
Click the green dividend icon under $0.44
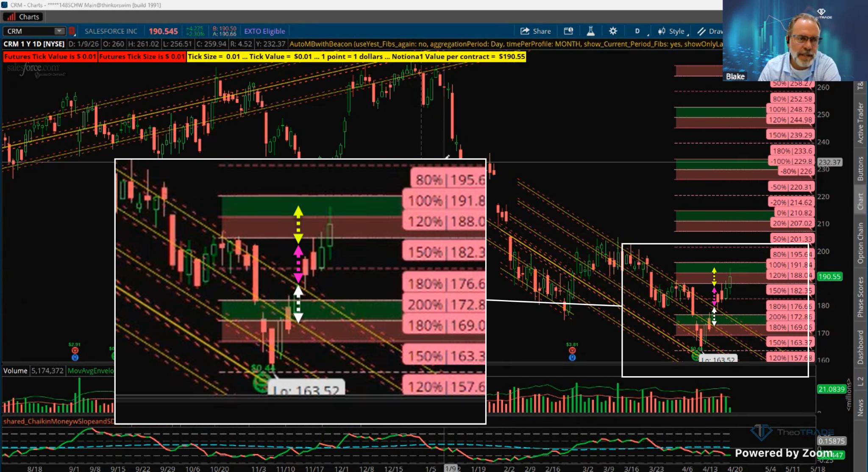pyautogui.click(x=696, y=356)
